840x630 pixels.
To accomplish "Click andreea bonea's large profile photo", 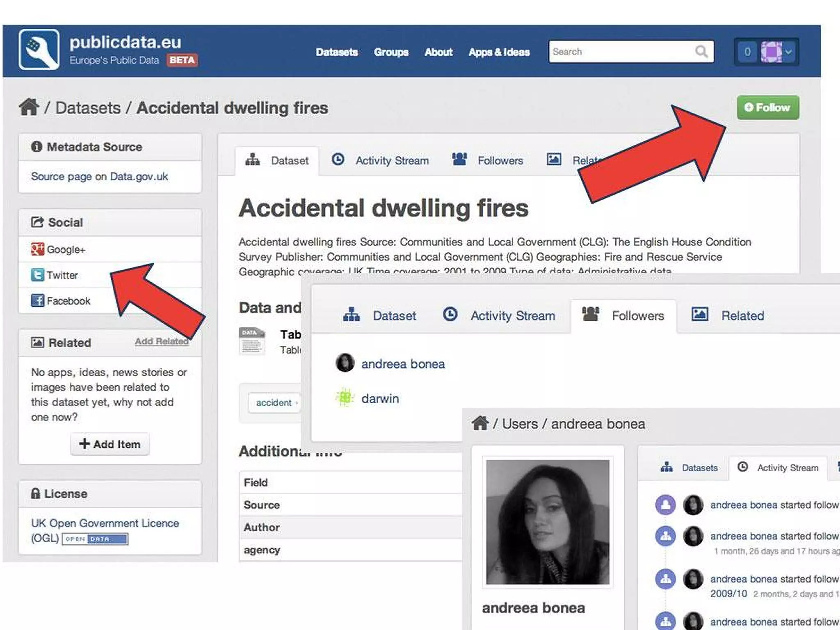I will coord(548,522).
